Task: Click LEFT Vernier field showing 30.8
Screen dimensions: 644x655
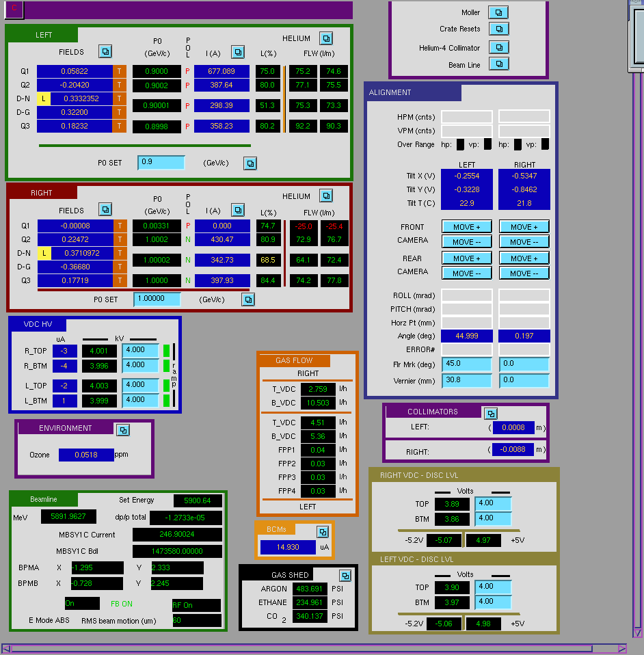Action: click(467, 380)
